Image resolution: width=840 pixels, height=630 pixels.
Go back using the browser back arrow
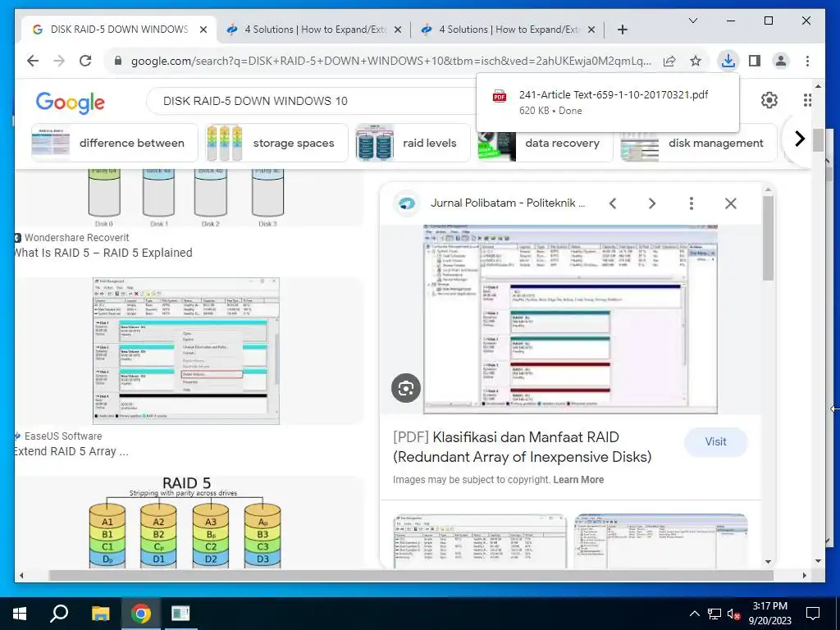click(33, 61)
